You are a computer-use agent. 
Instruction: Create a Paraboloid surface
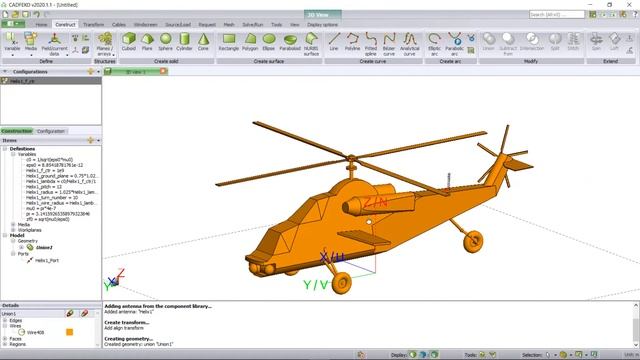coord(290,42)
